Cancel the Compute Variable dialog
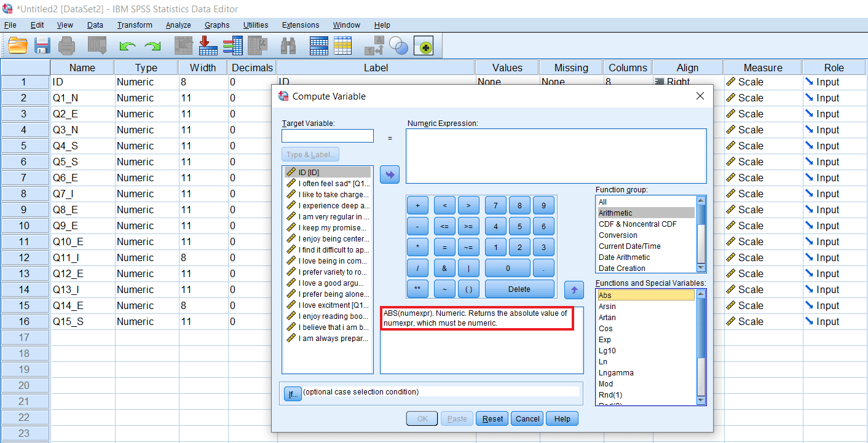Viewport: 868px width, 443px height. 527,419
